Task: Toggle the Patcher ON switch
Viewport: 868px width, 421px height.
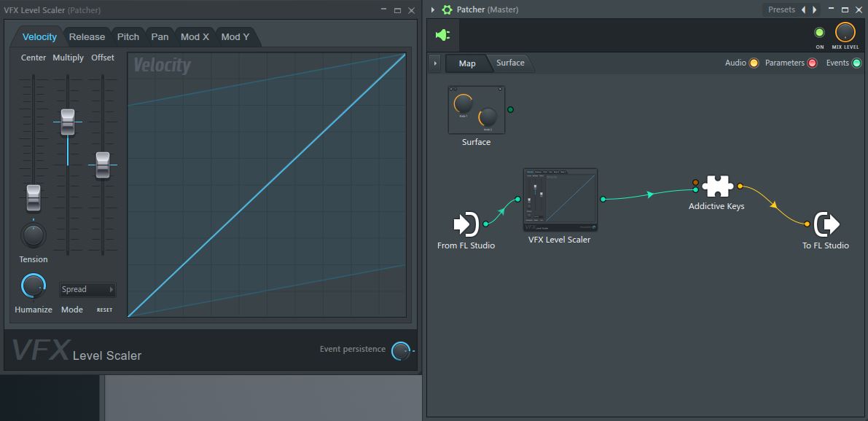Action: (x=819, y=33)
